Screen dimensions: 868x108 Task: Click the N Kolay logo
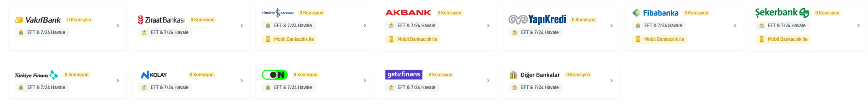click(x=154, y=75)
